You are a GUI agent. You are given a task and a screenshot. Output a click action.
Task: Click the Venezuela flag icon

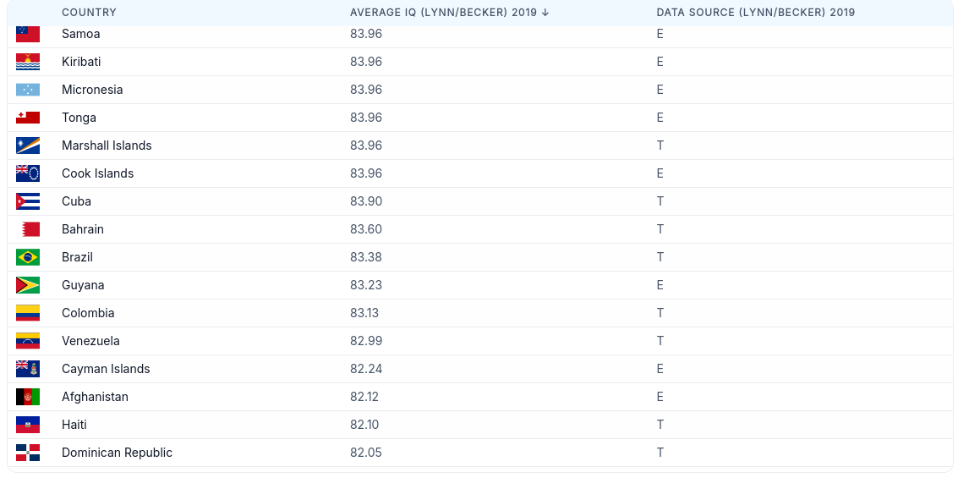[x=28, y=341]
